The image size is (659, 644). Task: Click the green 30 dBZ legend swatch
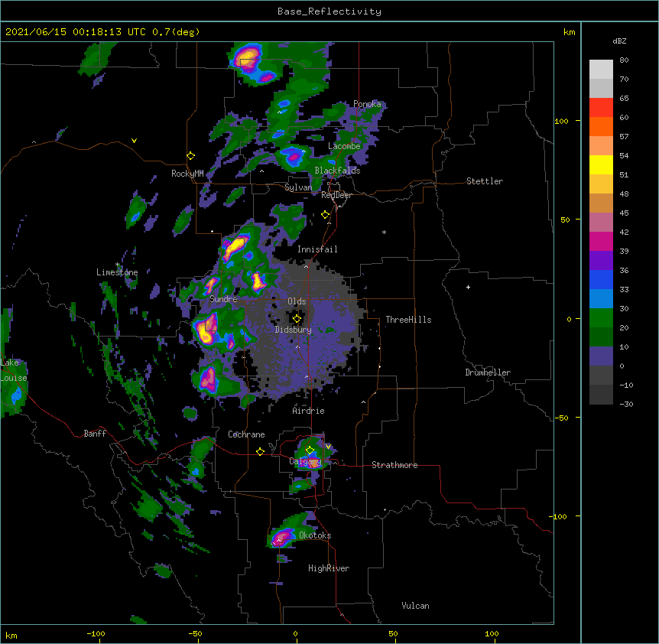tap(601, 318)
